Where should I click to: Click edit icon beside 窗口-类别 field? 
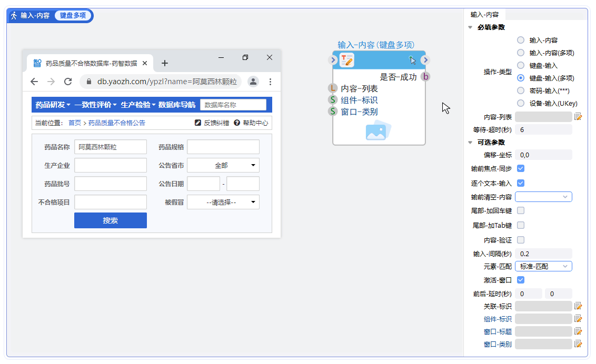(x=578, y=344)
